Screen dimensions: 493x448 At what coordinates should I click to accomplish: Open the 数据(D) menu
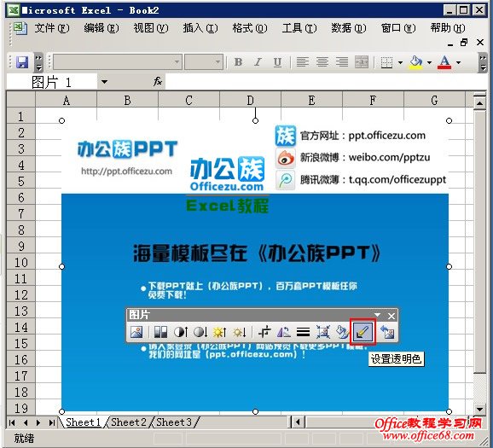click(x=349, y=28)
